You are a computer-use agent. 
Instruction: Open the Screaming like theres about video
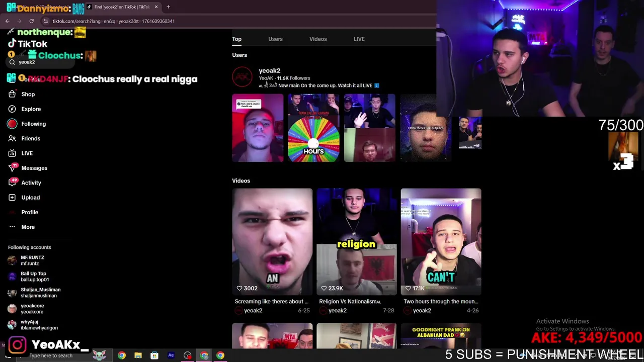click(x=272, y=242)
